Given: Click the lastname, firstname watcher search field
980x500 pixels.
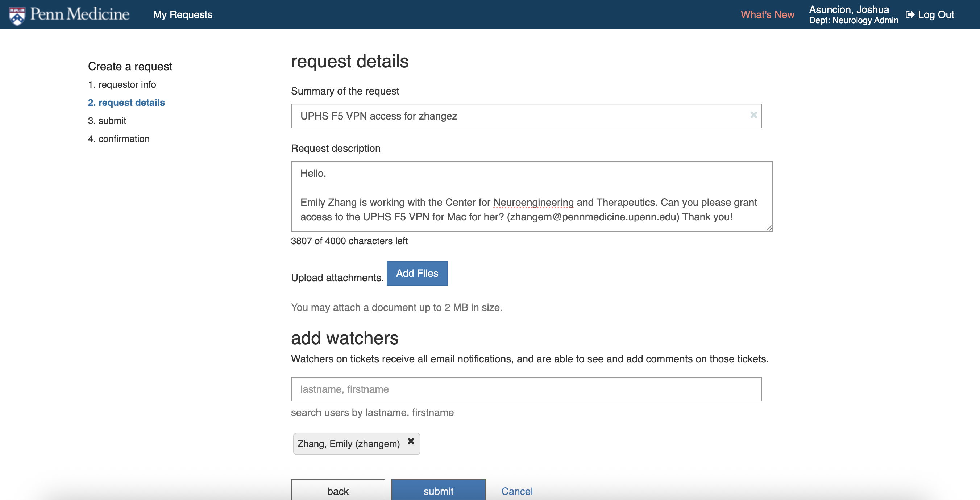Looking at the screenshot, I should [x=526, y=389].
